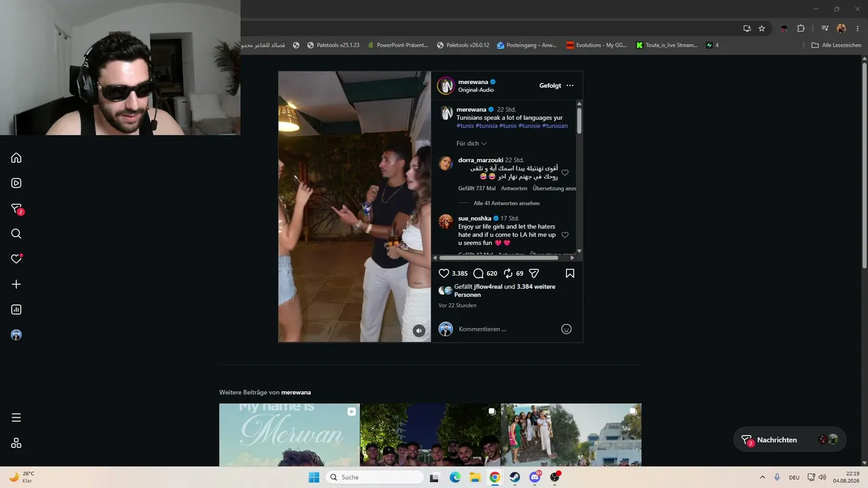The height and width of the screenshot is (488, 868).
Task: Open own profile avatar in sidebar
Action: tap(16, 335)
